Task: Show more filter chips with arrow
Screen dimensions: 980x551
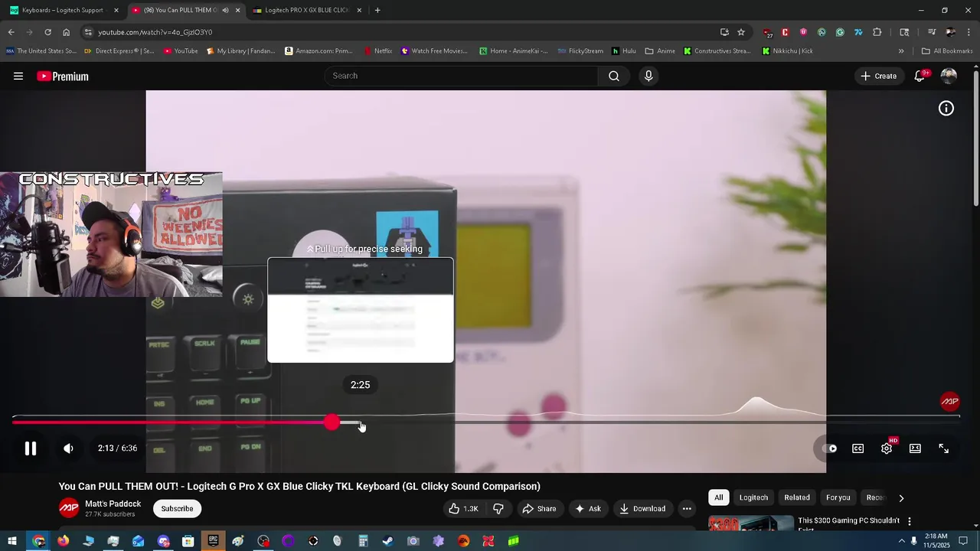Action: [901, 498]
